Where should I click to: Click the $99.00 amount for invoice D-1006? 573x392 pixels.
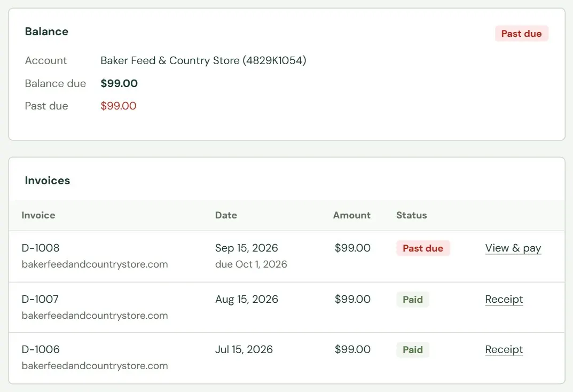tap(352, 350)
